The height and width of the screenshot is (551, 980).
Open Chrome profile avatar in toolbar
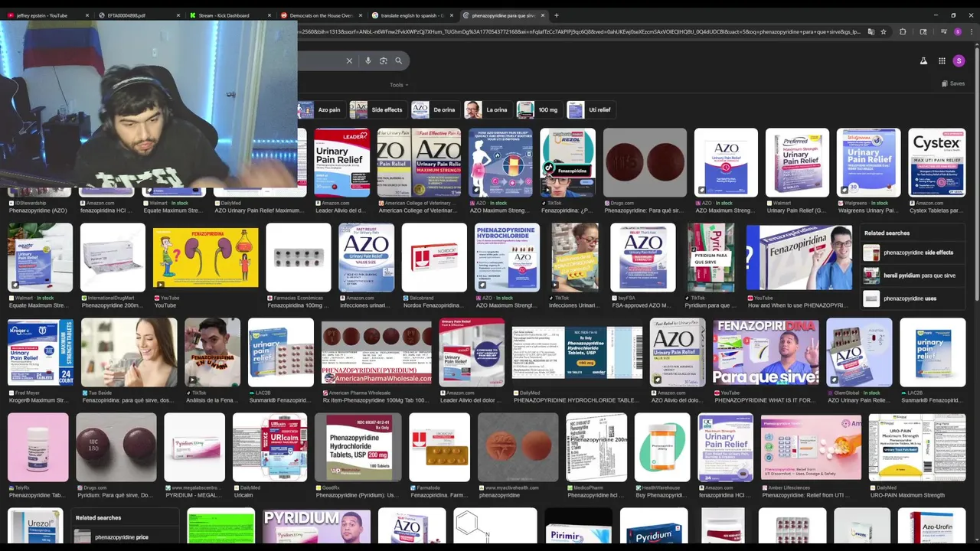point(957,32)
